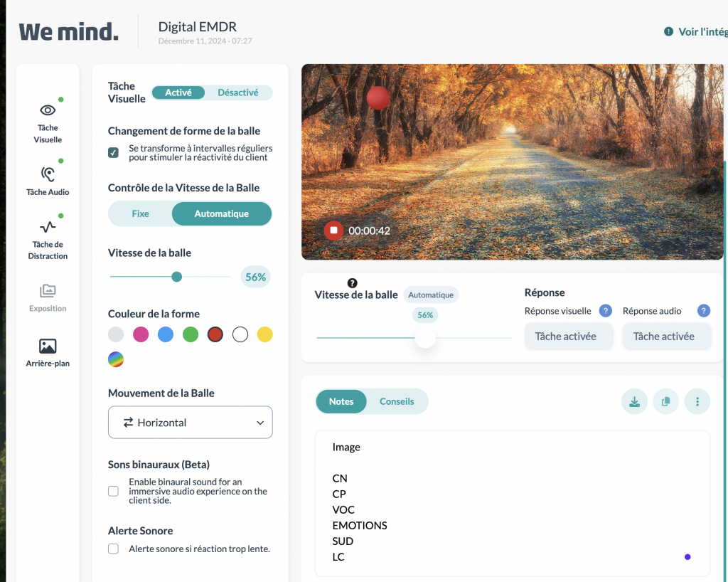Switch the visual task to Désactivé

coord(237,92)
